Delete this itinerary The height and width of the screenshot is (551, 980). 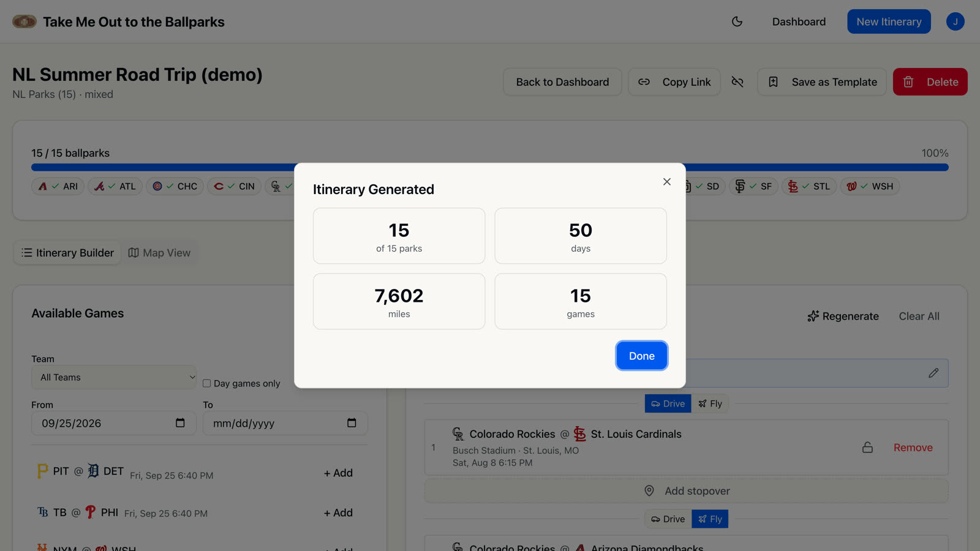click(x=930, y=82)
